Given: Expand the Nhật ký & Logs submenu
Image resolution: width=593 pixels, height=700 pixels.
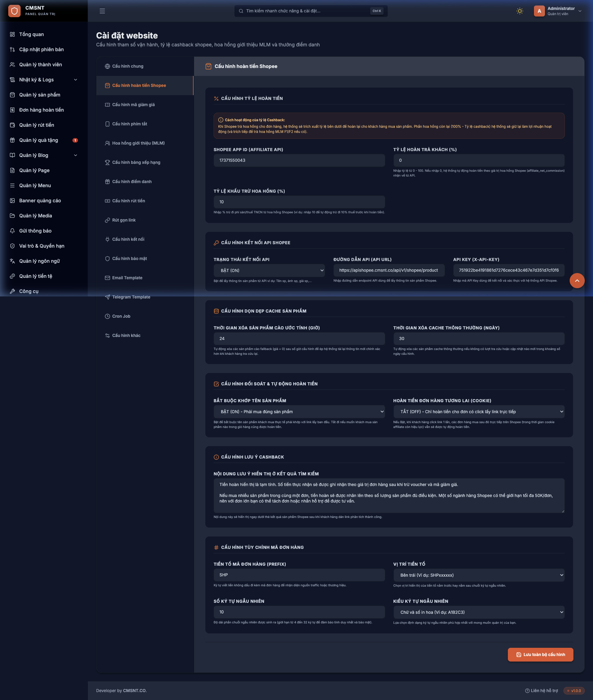Looking at the screenshot, I should 44,80.
